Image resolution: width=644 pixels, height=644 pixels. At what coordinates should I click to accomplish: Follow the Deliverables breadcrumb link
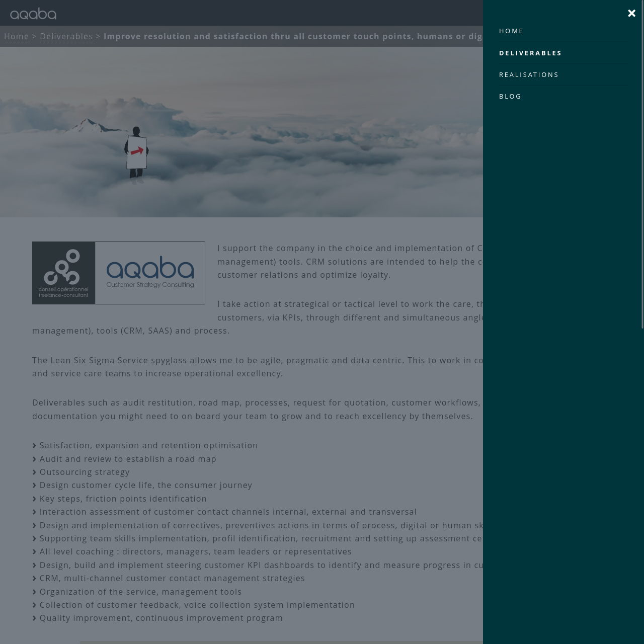[66, 36]
